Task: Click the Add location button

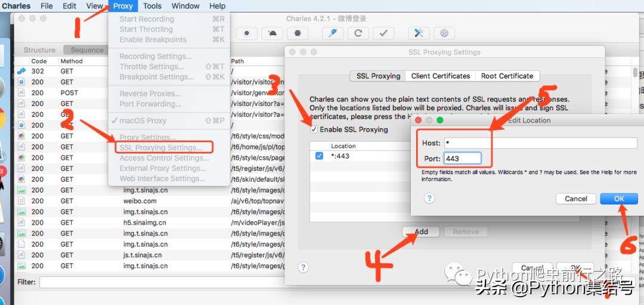Action: click(421, 232)
